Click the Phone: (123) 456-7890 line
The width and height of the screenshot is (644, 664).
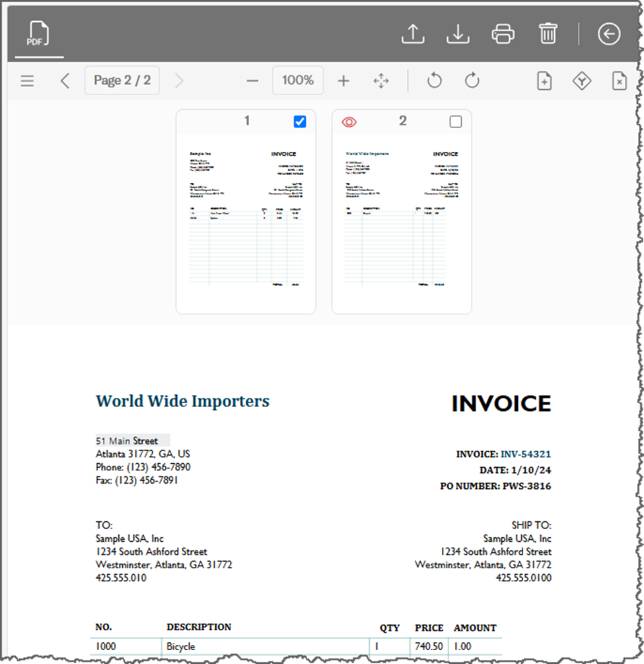click(x=143, y=467)
